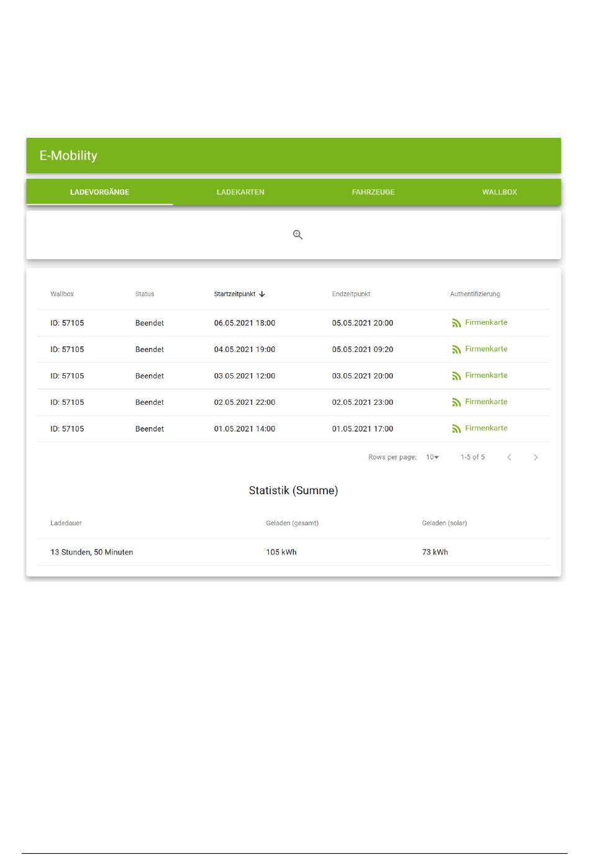Select the Ladevorgänge tab
The height and width of the screenshot is (868, 590).
tap(99, 192)
